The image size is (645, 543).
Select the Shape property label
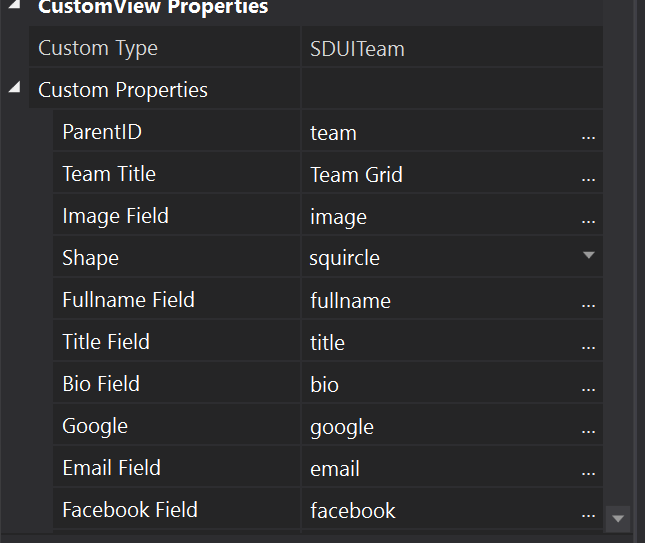click(x=90, y=258)
